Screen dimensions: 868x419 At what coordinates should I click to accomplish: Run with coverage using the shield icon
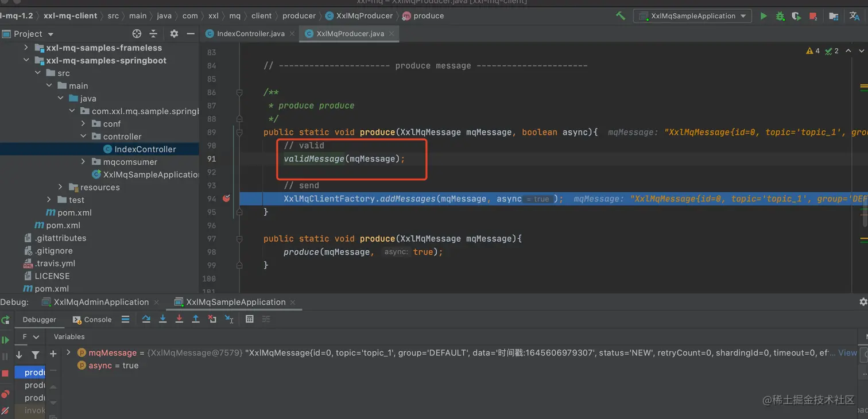tap(796, 16)
